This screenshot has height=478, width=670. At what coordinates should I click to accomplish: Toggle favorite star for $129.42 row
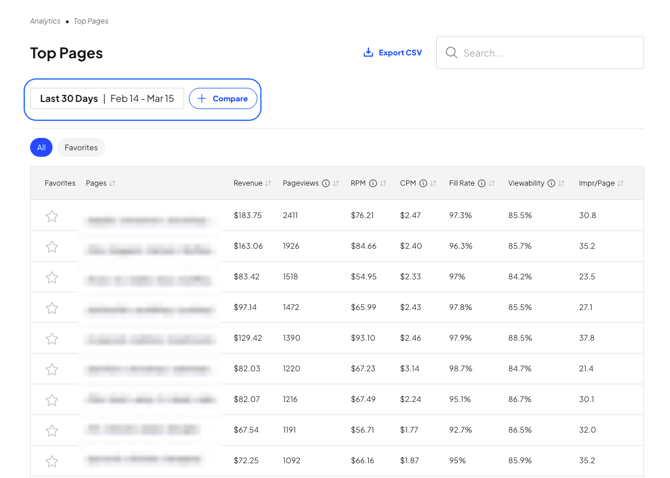(52, 339)
